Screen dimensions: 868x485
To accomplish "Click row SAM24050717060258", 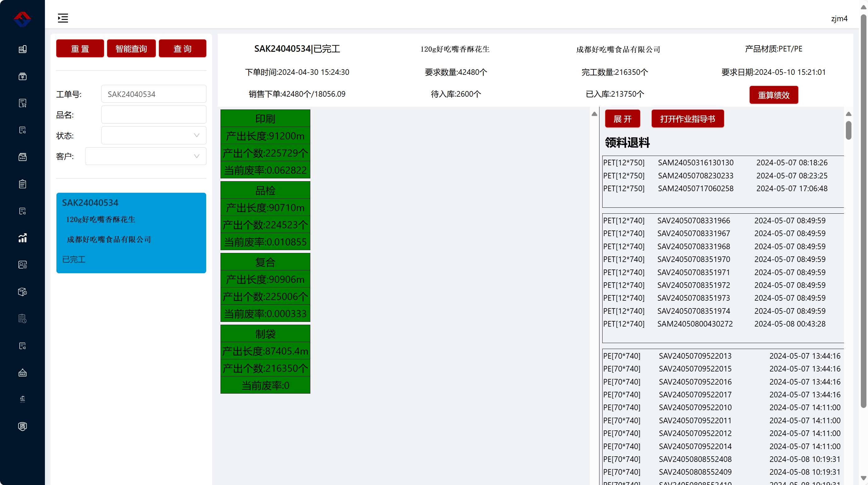I will click(x=723, y=188).
